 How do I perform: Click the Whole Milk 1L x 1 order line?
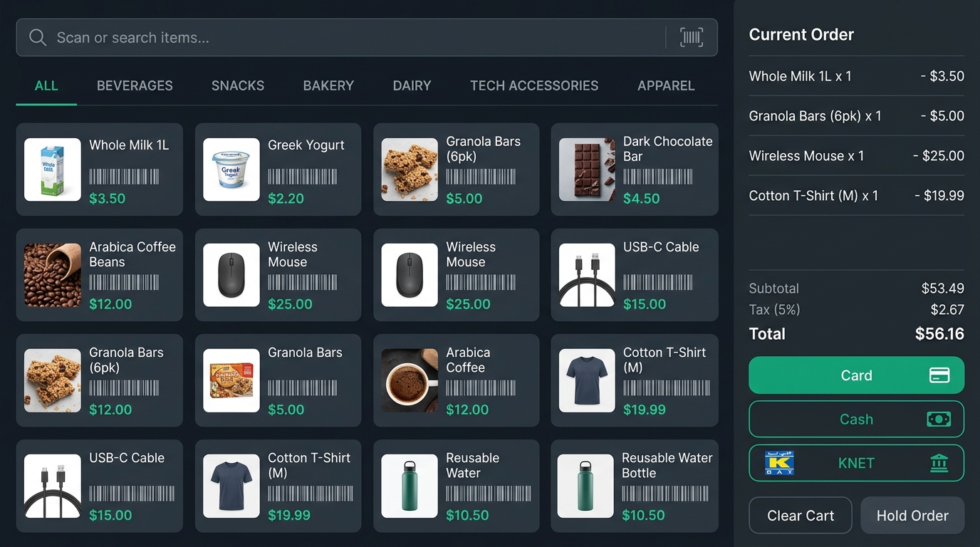tap(857, 76)
